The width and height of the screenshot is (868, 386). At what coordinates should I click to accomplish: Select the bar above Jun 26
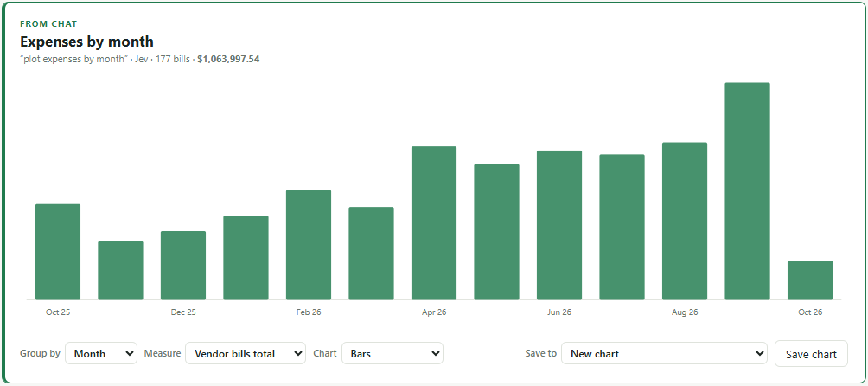(559, 225)
